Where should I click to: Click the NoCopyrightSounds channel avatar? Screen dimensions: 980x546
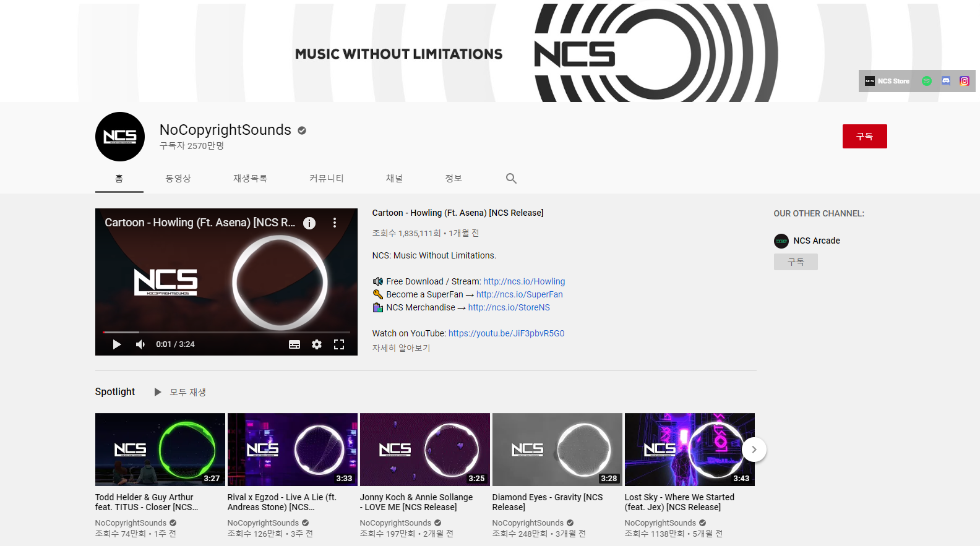click(120, 137)
